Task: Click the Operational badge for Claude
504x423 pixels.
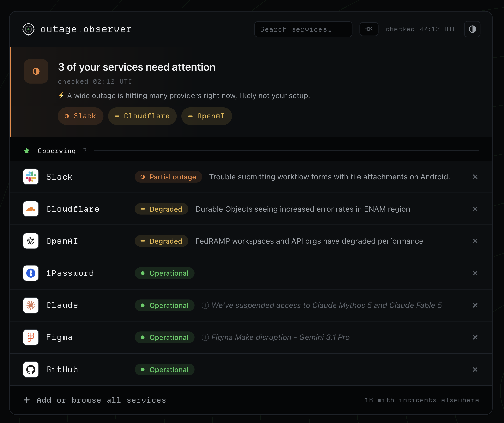Action: coord(165,305)
